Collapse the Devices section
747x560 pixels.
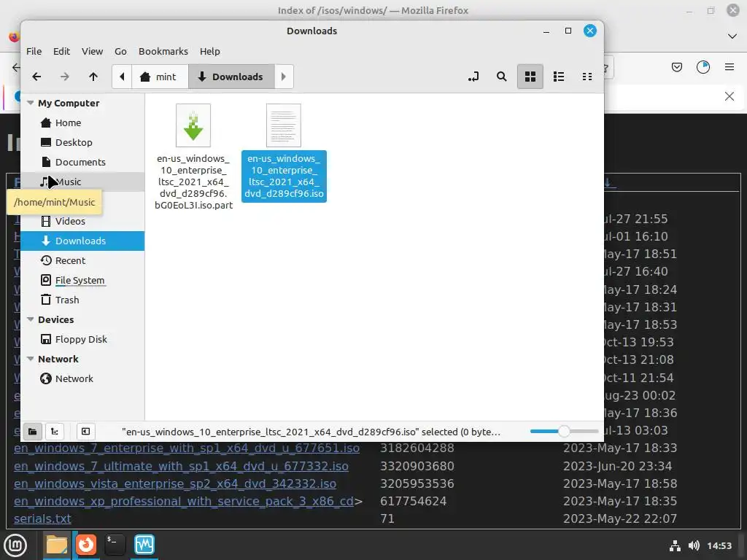coord(31,319)
